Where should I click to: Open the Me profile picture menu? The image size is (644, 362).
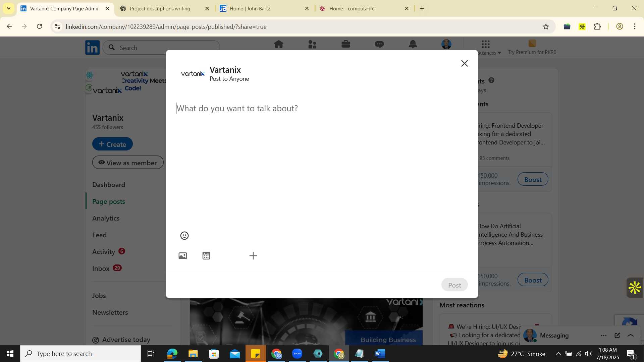(x=446, y=44)
